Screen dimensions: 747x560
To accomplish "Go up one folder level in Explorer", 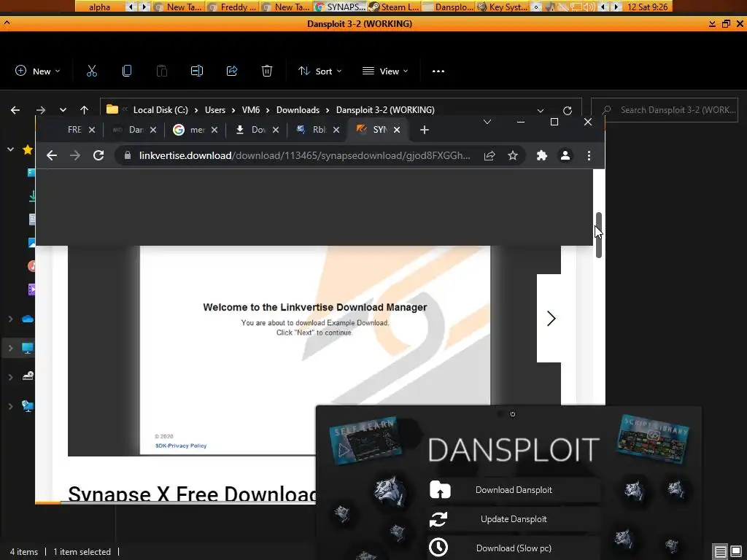I will coord(85,110).
